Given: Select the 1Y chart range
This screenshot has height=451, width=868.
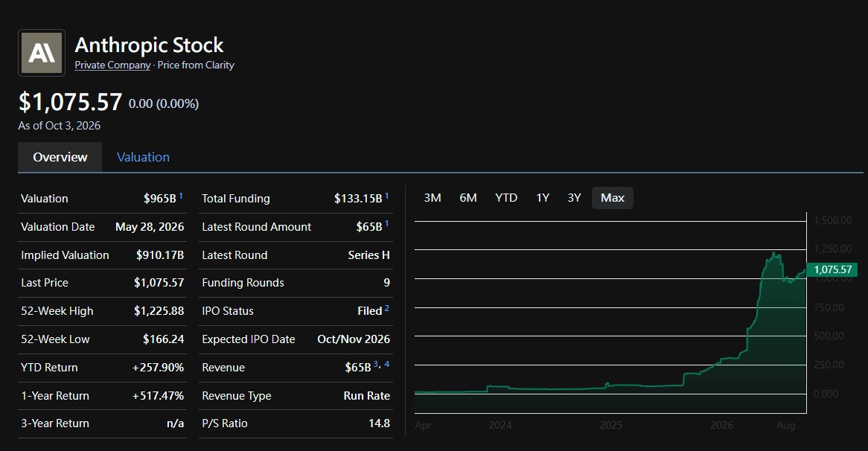Looking at the screenshot, I should point(543,197).
